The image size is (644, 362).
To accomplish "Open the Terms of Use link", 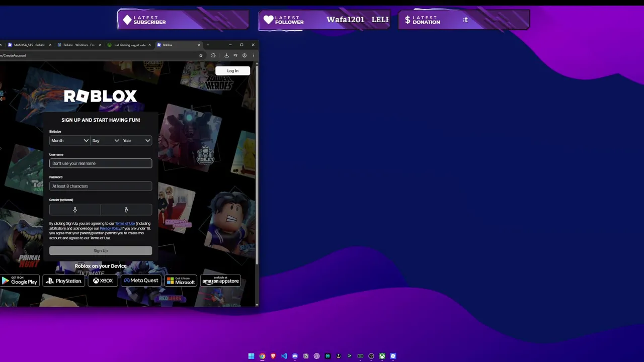I will pos(125,223).
